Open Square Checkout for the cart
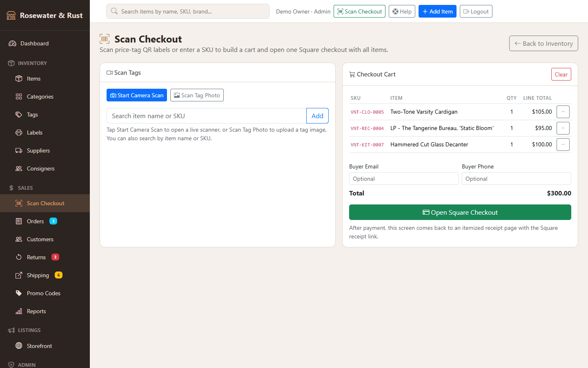588x368 pixels. tap(460, 212)
